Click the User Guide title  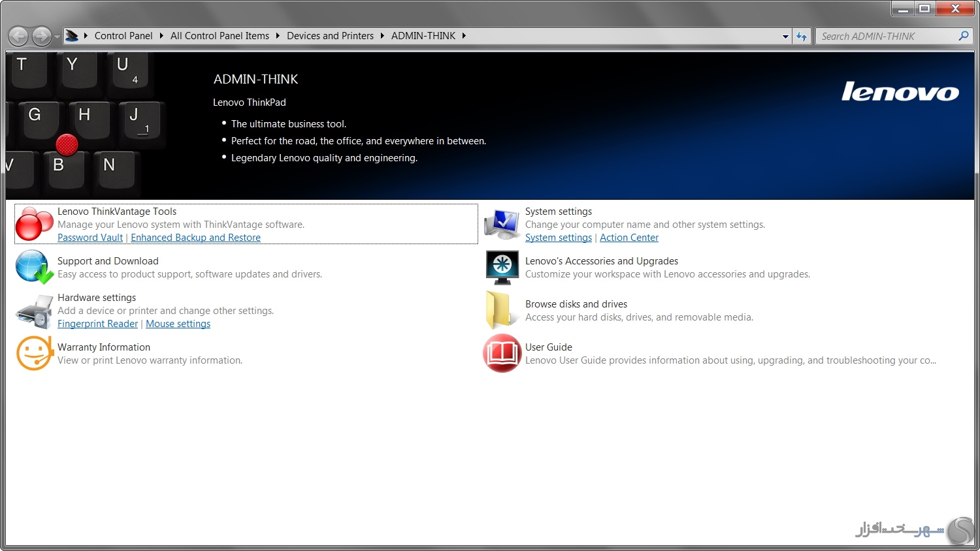coord(549,347)
